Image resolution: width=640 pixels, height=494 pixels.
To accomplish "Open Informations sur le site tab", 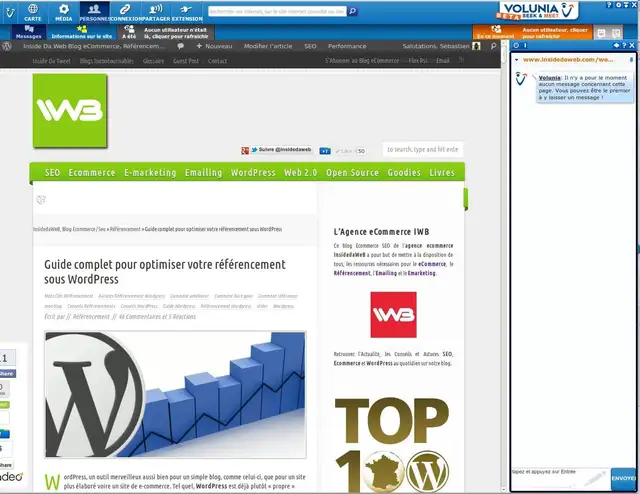I will 82,32.
